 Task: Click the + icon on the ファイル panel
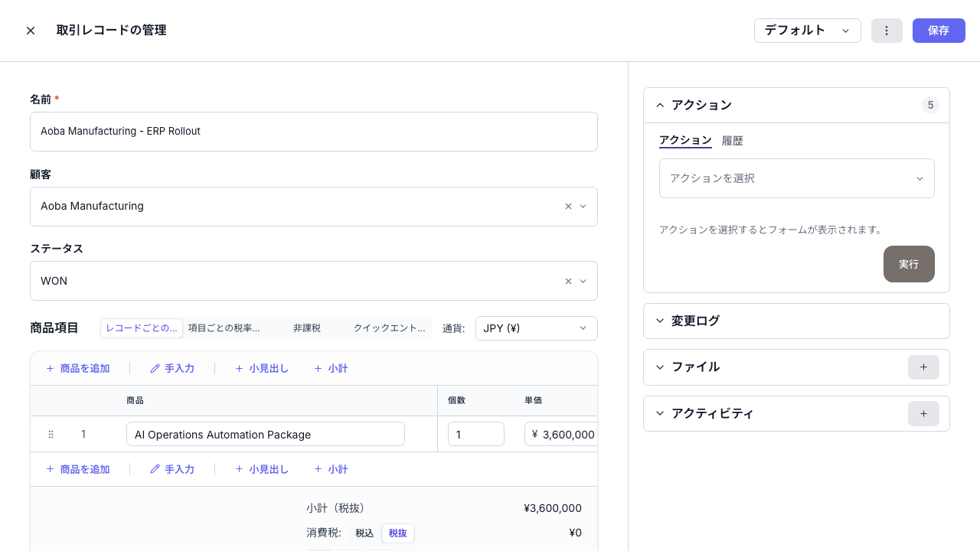coord(923,367)
